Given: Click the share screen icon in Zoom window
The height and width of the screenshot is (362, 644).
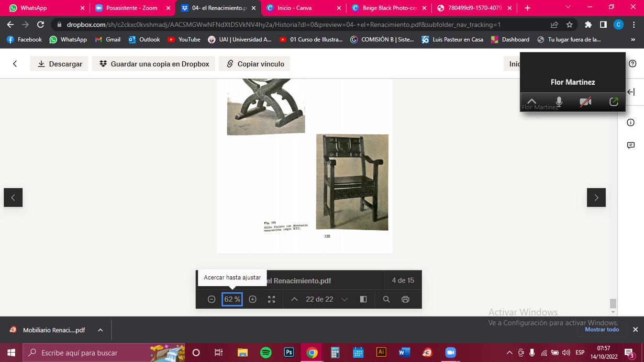Looking at the screenshot, I should 614,101.
